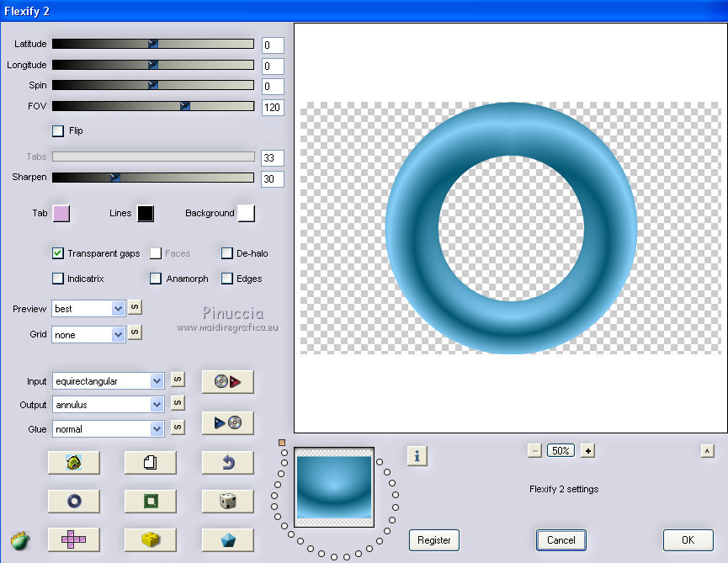This screenshot has width=728, height=563.
Task: Click the blue ring icon button
Action: point(74,501)
